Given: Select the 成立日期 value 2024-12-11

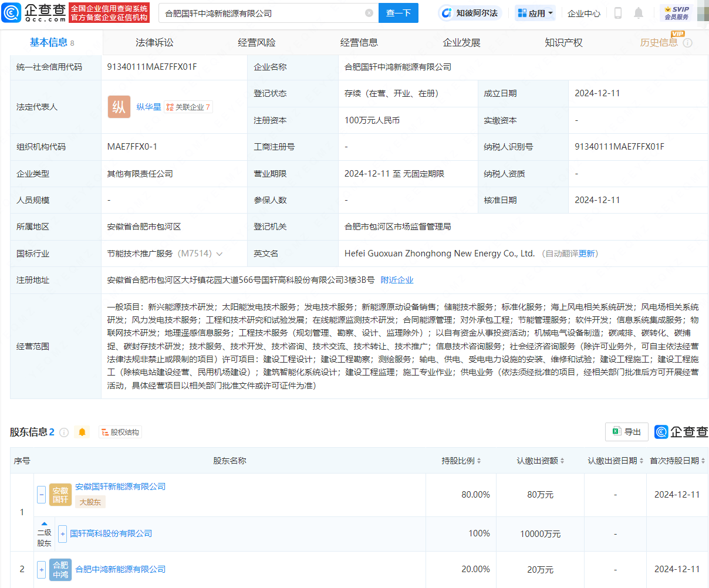Looking at the screenshot, I should coord(597,93).
